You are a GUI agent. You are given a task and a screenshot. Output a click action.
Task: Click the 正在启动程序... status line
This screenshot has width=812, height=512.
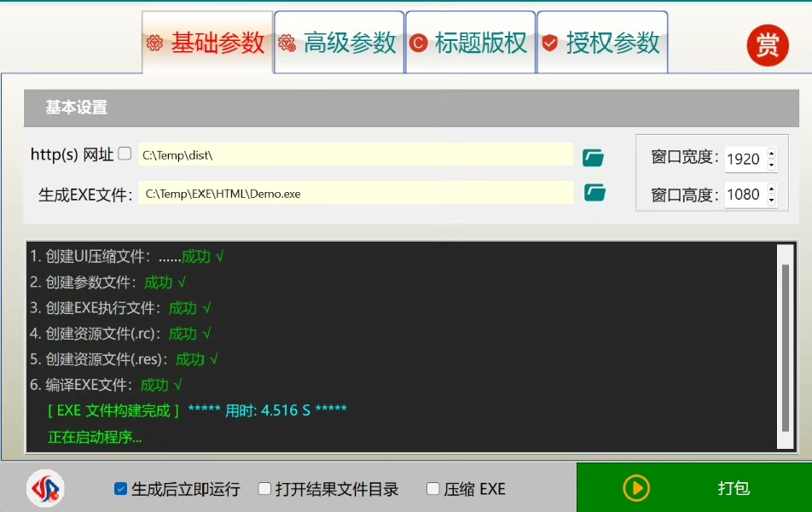pos(95,438)
